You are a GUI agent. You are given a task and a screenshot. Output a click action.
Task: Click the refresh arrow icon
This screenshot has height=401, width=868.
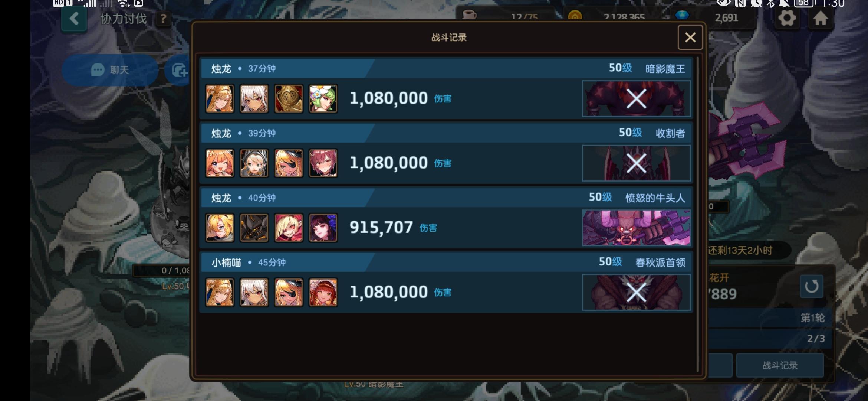(x=812, y=286)
